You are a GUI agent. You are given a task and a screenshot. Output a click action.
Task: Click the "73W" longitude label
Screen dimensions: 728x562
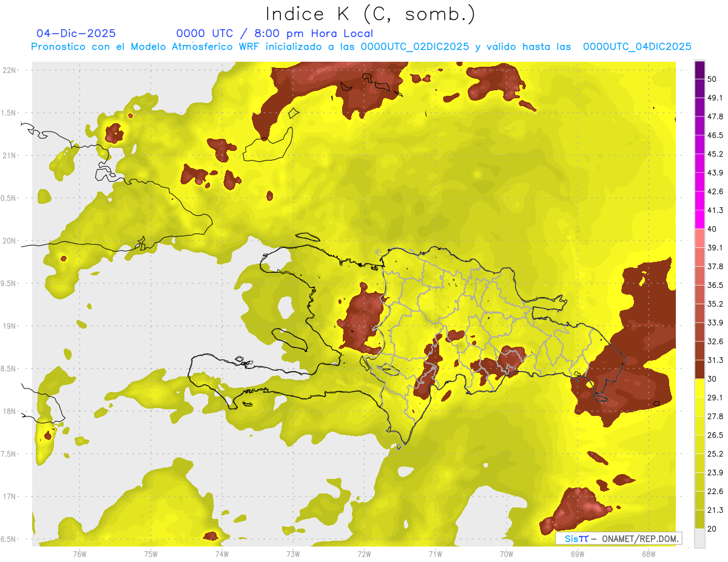click(293, 554)
